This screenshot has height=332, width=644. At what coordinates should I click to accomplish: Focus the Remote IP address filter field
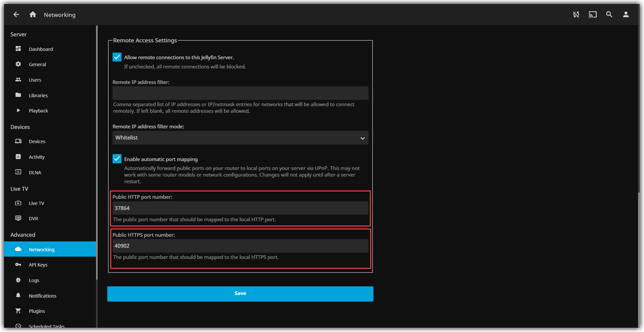(x=240, y=93)
